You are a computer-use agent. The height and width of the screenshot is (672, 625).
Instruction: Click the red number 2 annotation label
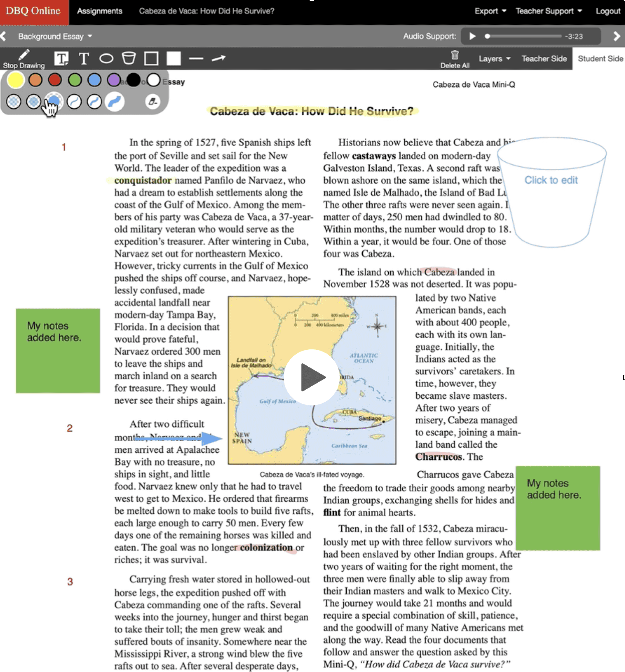(69, 428)
